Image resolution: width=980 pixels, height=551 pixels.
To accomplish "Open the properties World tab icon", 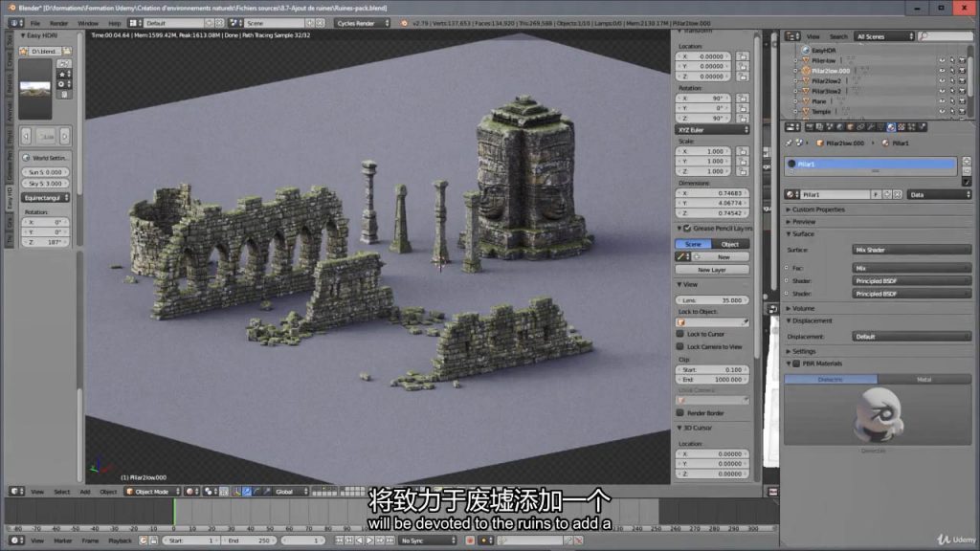I will click(840, 127).
